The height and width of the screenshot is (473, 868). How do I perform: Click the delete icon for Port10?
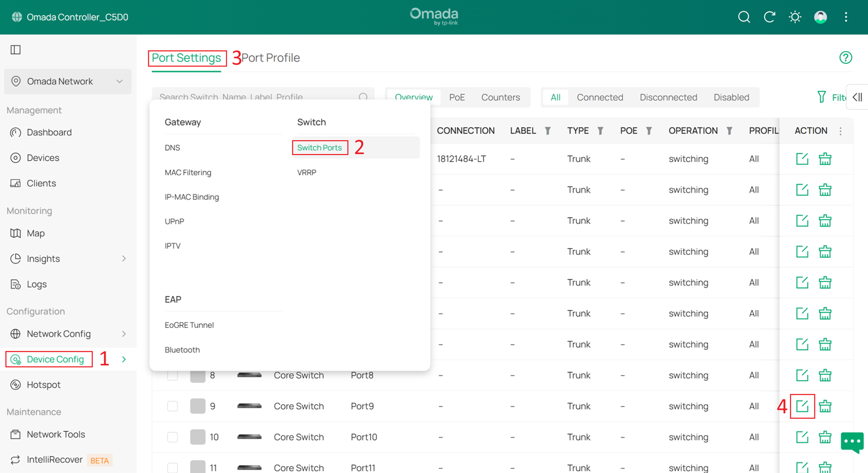click(825, 437)
